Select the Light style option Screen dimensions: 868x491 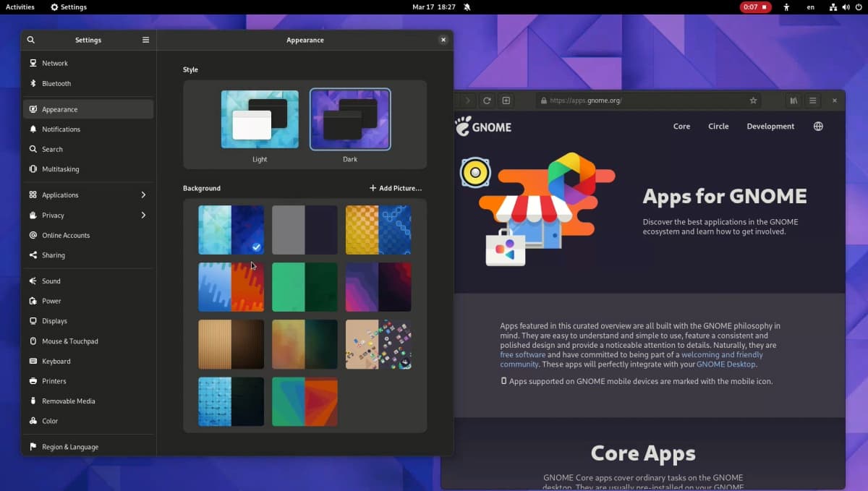tap(260, 119)
